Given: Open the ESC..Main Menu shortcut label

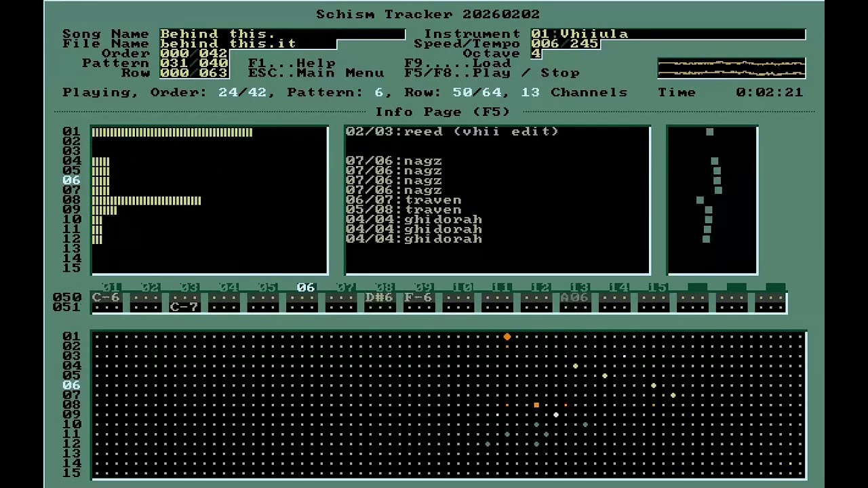Looking at the screenshot, I should [x=316, y=73].
